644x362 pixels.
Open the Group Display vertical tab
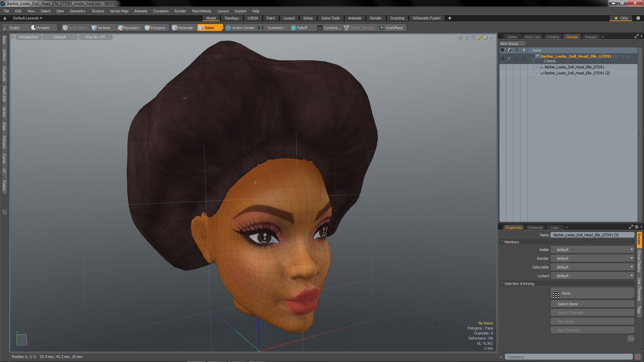coord(639,261)
